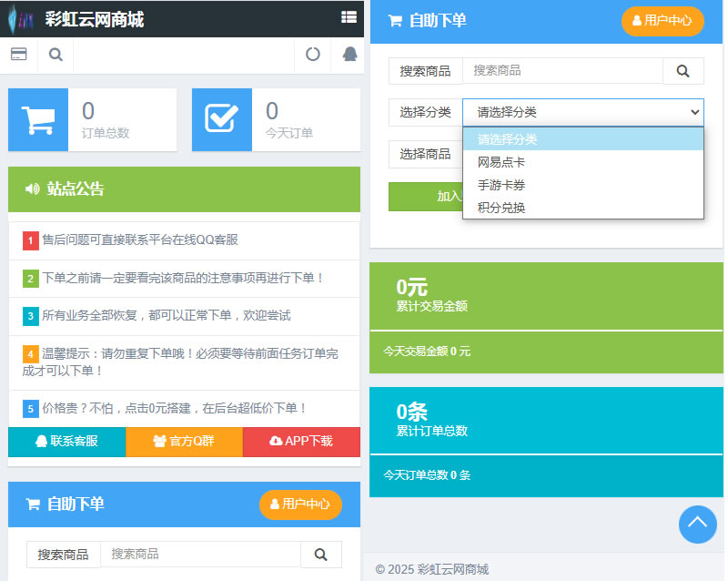
Task: Select 网易点卡 from category list
Action: [501, 162]
